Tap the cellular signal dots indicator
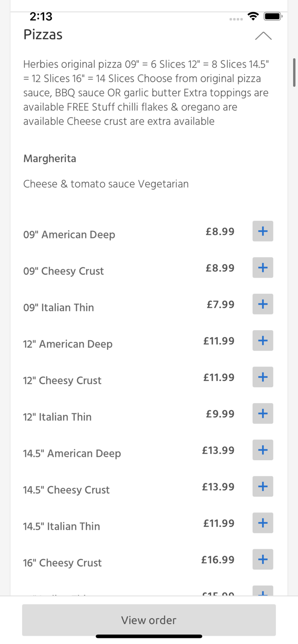Image resolution: width=298 pixels, height=644 pixels. pos(236,19)
